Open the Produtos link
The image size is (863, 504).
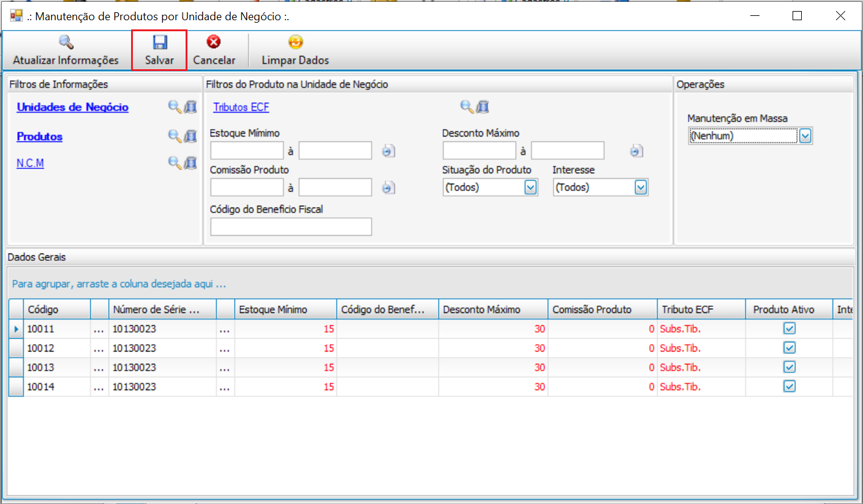click(x=39, y=137)
